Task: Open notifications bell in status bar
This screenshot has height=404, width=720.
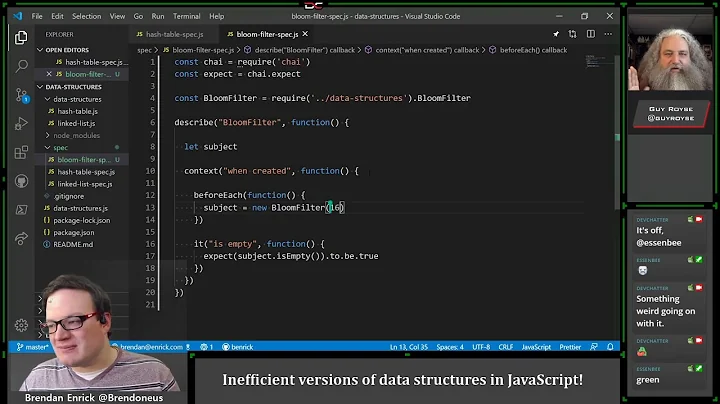Action: [x=610, y=347]
